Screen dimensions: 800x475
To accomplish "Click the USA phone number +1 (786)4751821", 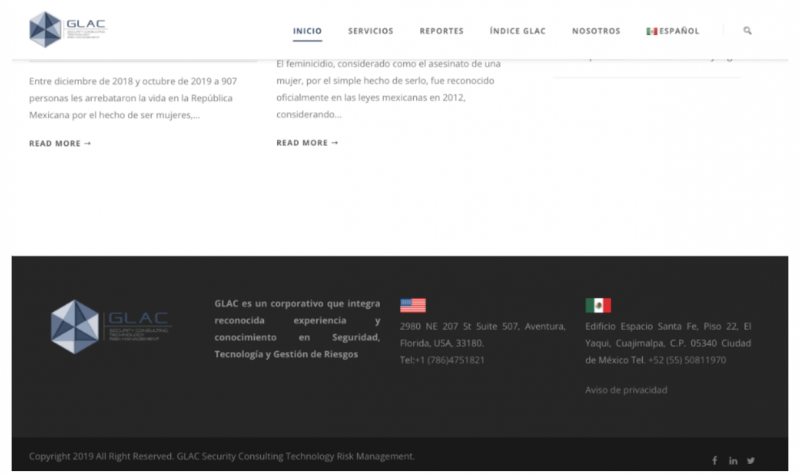I will tap(451, 359).
